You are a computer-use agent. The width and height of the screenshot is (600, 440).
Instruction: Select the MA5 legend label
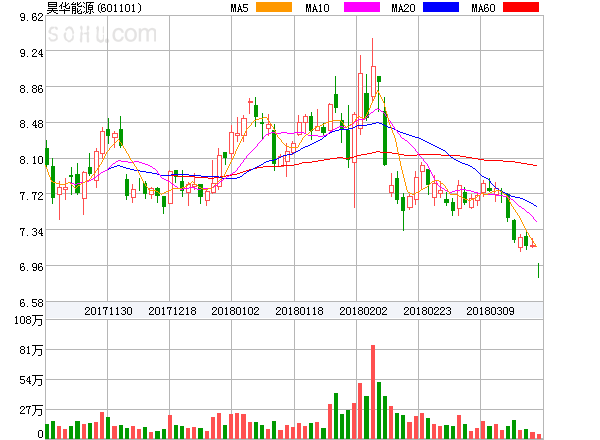(x=239, y=8)
